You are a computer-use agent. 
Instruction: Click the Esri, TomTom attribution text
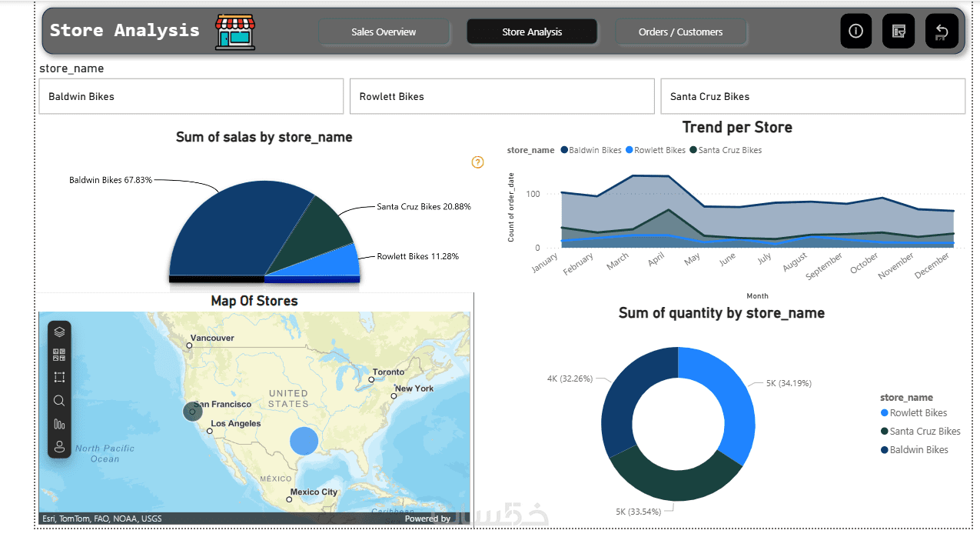[x=101, y=519]
